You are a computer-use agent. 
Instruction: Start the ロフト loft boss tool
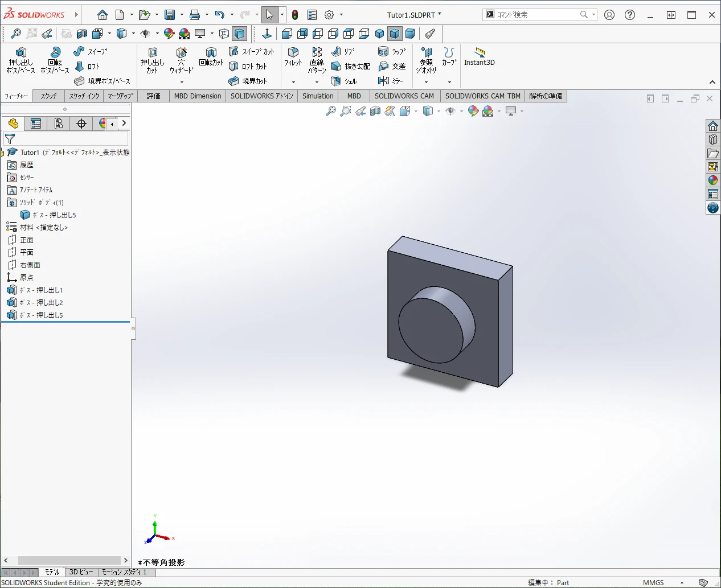click(87, 67)
